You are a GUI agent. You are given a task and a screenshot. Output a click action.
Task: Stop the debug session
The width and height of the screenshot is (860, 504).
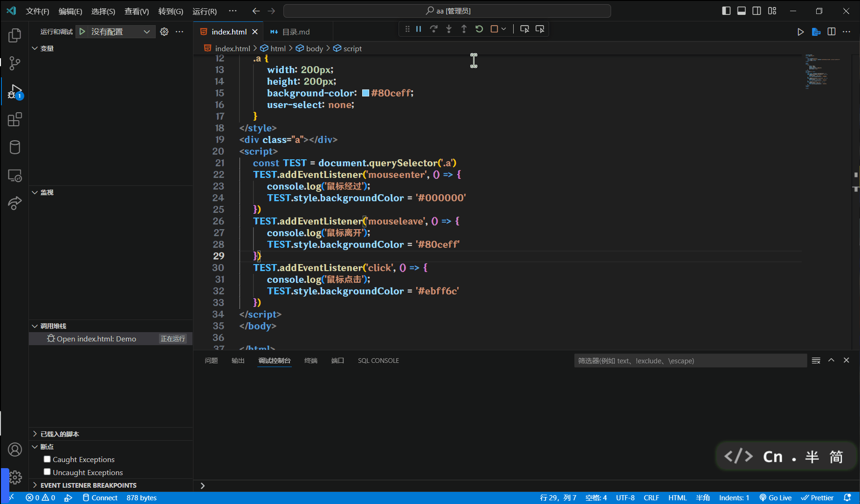point(494,29)
